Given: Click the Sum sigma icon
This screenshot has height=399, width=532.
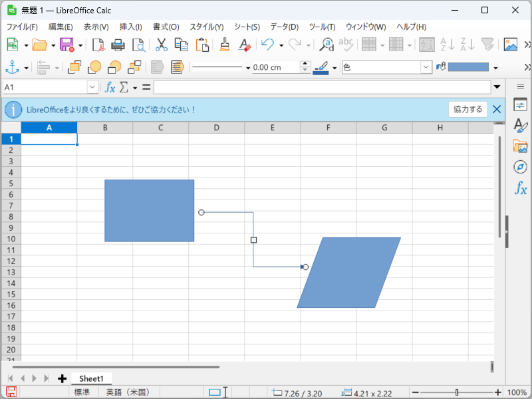Looking at the screenshot, I should pos(124,88).
